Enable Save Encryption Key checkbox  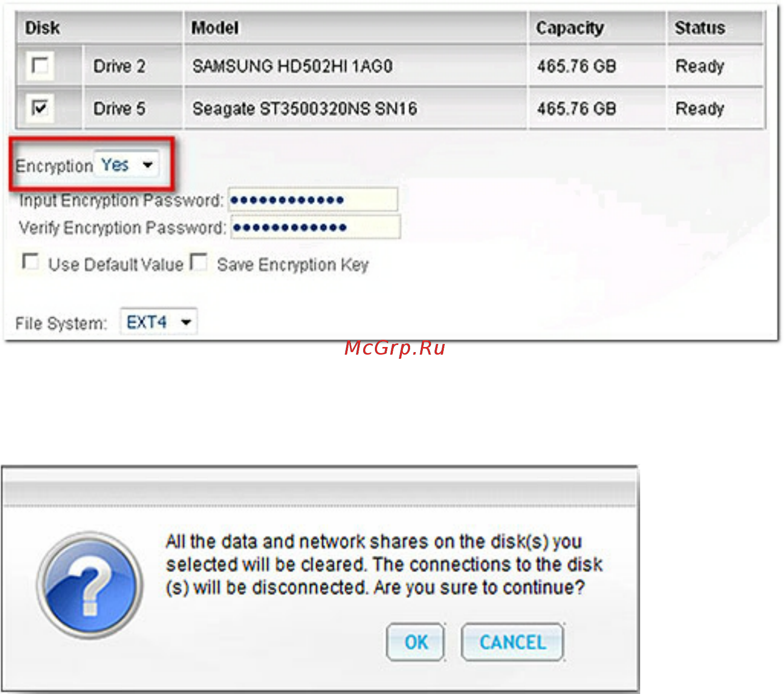click(x=198, y=261)
